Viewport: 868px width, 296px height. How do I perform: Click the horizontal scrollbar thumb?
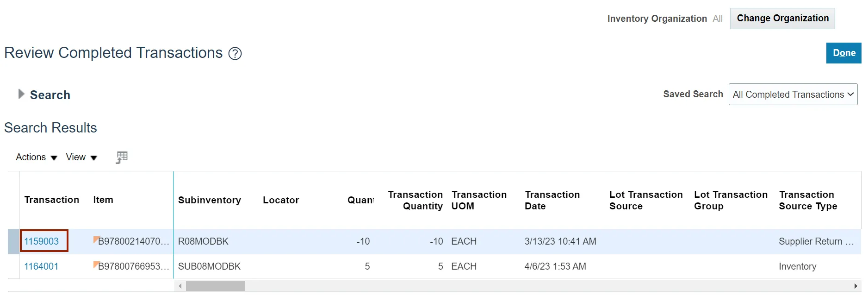(215, 286)
